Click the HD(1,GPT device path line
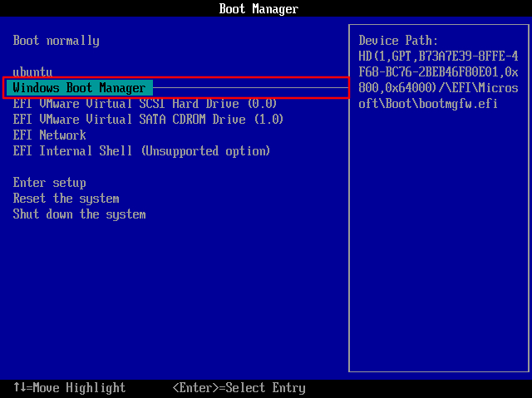This screenshot has width=532, height=398. (438, 57)
